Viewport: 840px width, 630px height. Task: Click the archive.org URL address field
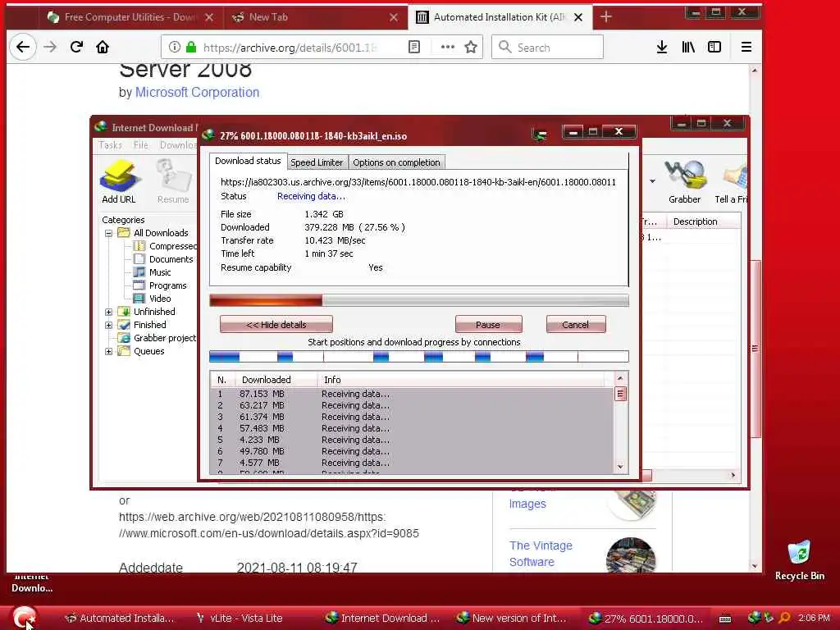pyautogui.click(x=290, y=47)
